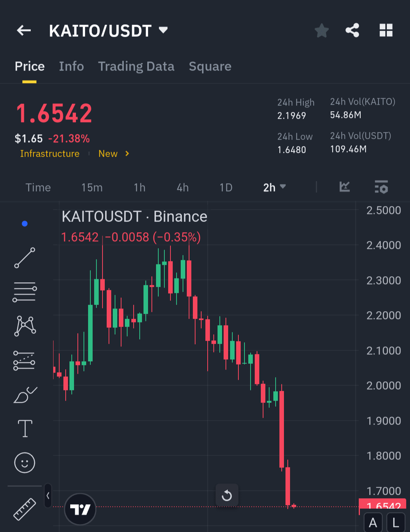The image size is (410, 532).
Task: Select the trend line drawing tool
Action: tap(25, 258)
